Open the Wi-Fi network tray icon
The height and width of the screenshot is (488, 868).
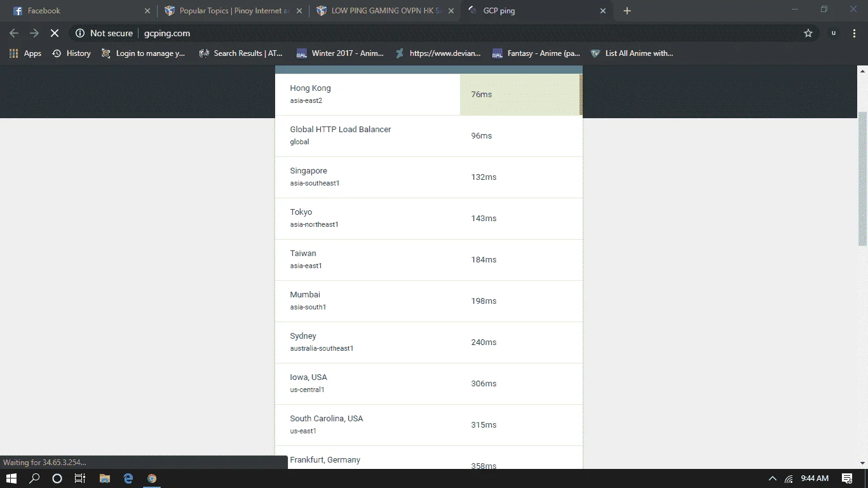click(789, 478)
